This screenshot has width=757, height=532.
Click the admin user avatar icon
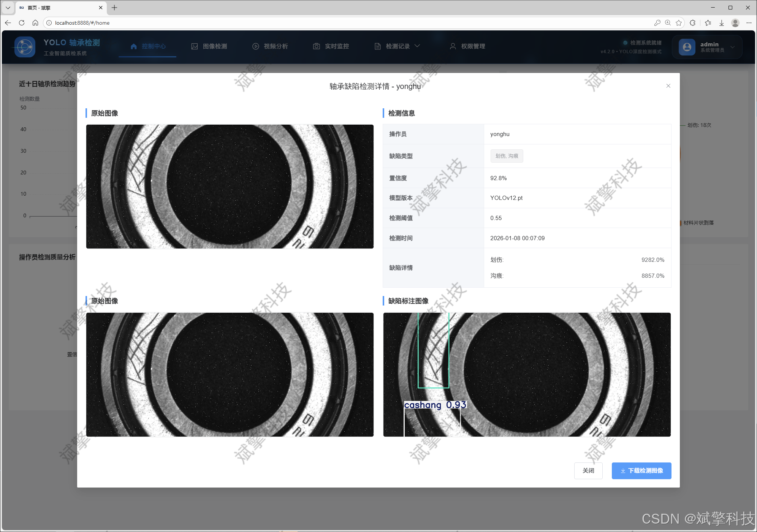click(x=687, y=47)
